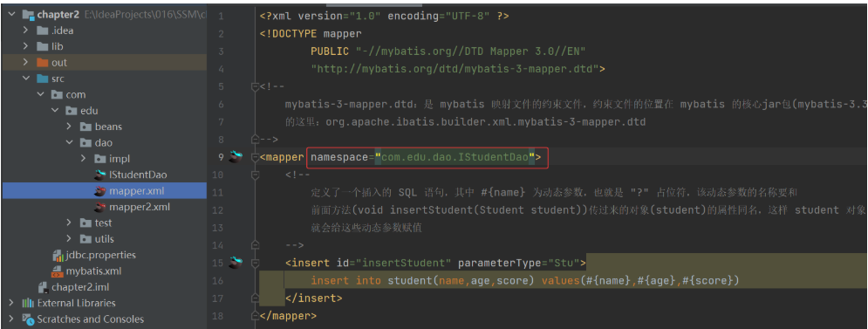This screenshot has width=868, height=329.
Task: Click the .idea folder icon
Action: 42,31
